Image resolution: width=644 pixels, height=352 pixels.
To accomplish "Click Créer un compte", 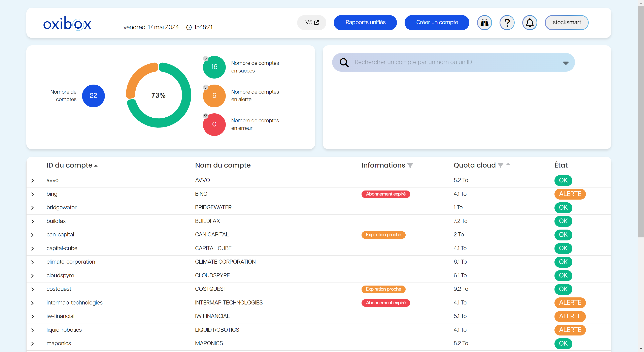I will 437,23.
